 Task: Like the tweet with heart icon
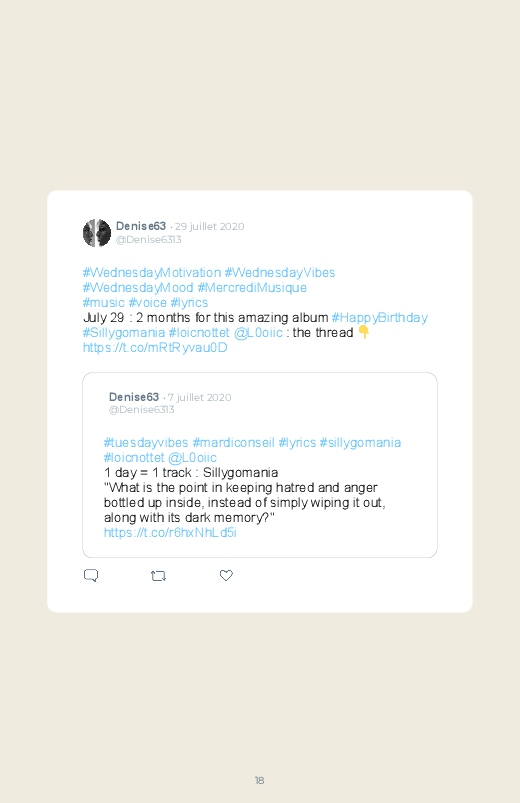pyautogui.click(x=226, y=576)
